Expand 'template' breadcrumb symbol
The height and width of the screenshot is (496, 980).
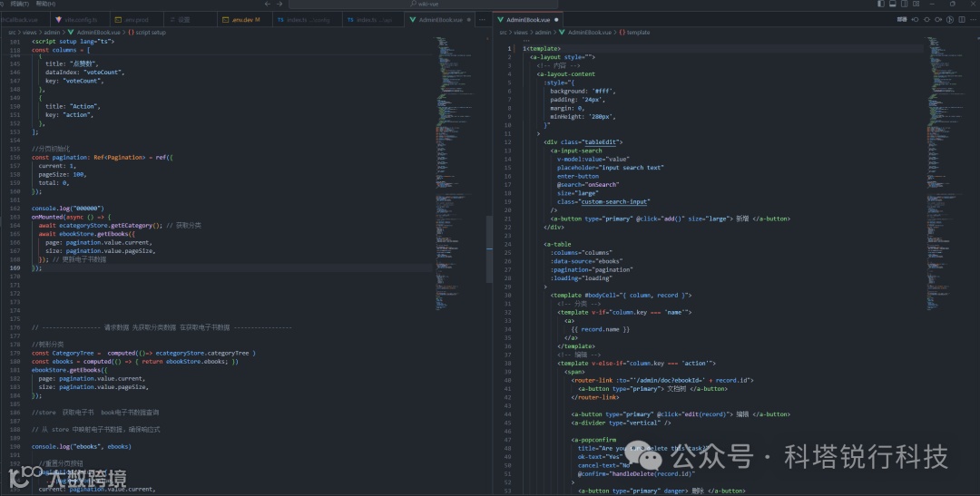point(639,32)
